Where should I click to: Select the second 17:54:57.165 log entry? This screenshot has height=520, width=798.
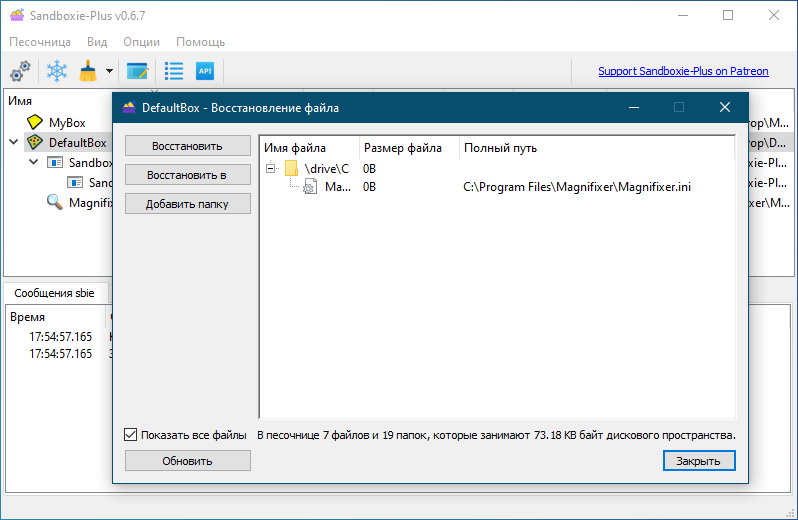61,354
